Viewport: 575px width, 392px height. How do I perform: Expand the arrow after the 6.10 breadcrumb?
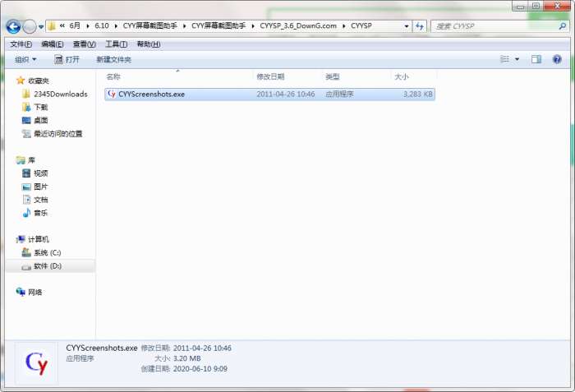(x=116, y=26)
